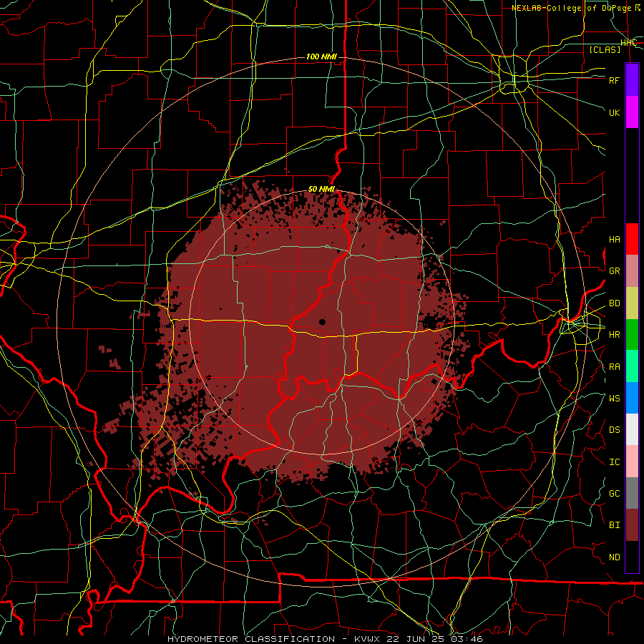Pick the HR green legend swatch
This screenshot has width=644, height=644.
click(632, 335)
